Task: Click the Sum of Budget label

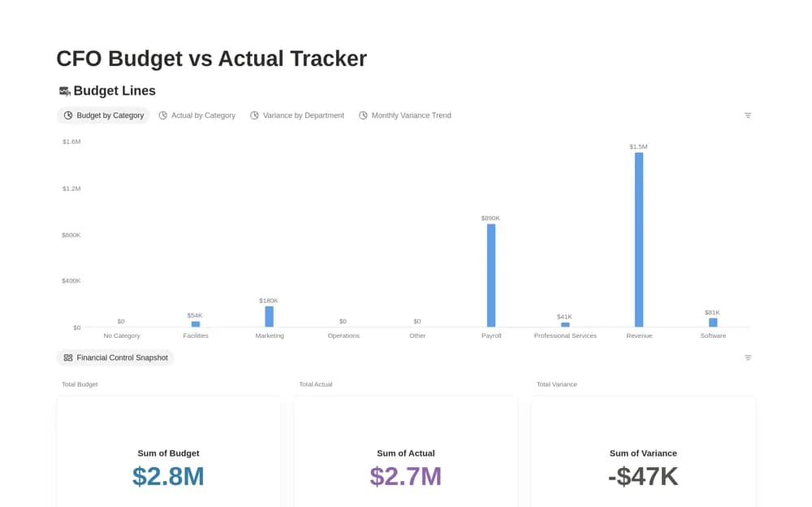Action: (x=168, y=453)
